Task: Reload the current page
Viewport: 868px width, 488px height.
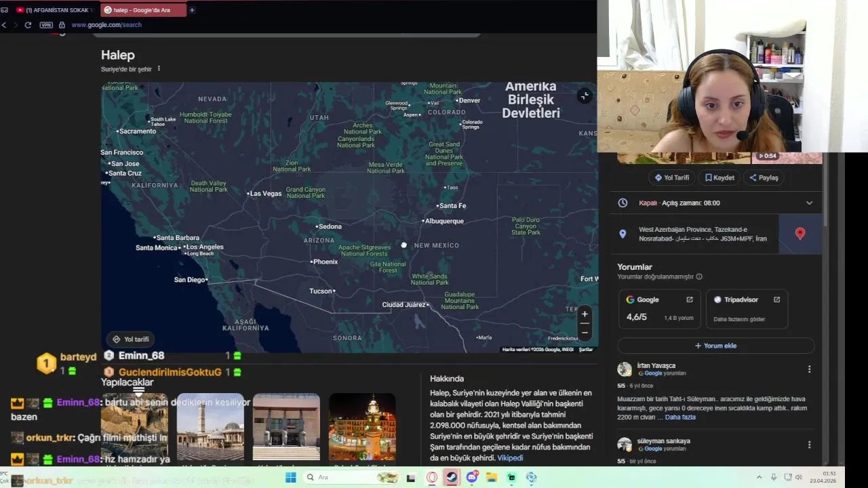Action: 28,25
